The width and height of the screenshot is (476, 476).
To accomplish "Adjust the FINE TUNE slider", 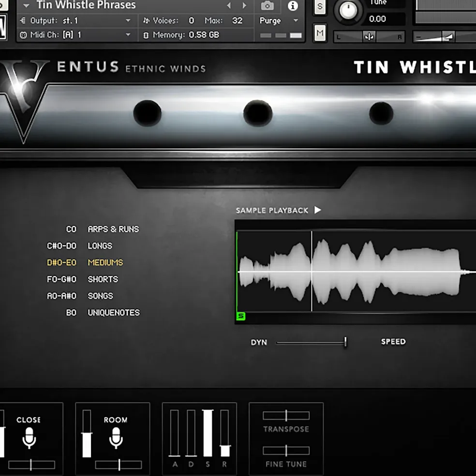I will (286, 450).
